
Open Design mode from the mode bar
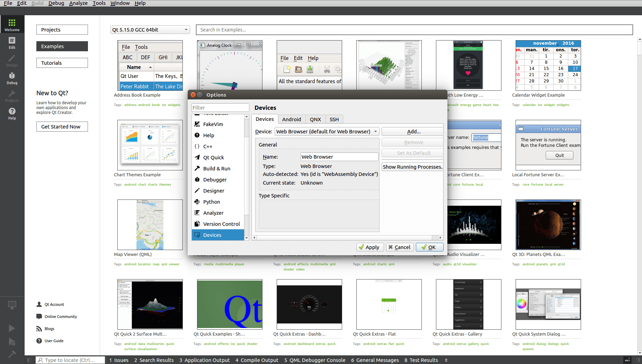(x=12, y=60)
